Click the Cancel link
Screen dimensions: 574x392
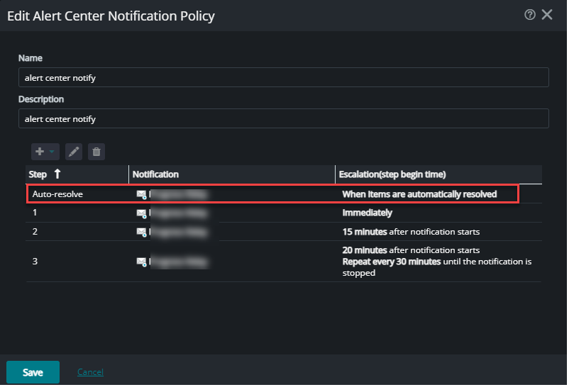click(90, 372)
